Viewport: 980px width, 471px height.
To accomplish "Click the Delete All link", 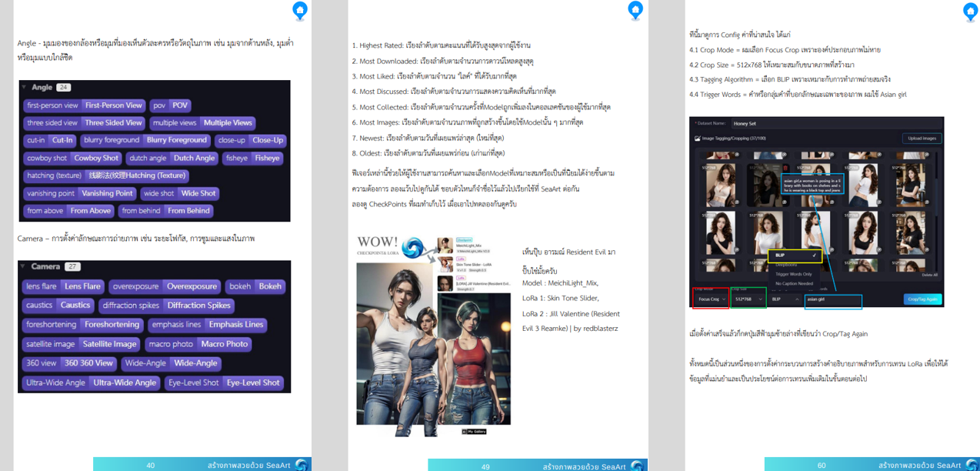I will (929, 275).
